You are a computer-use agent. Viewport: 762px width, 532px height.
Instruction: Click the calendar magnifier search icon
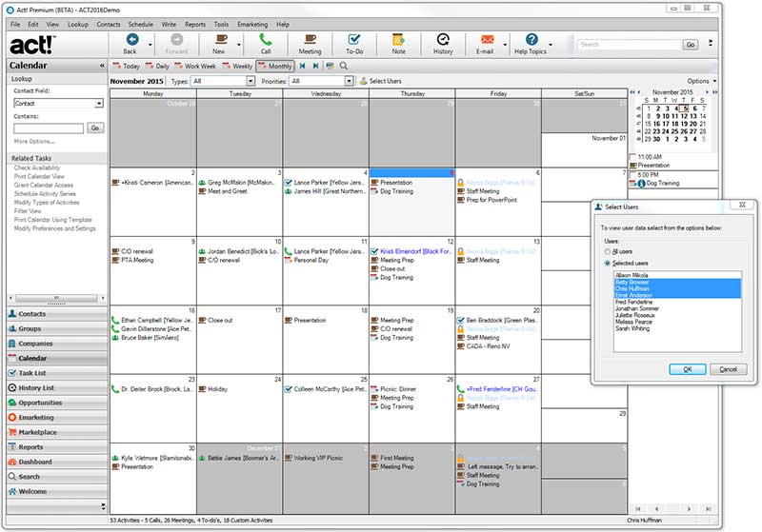(344, 66)
